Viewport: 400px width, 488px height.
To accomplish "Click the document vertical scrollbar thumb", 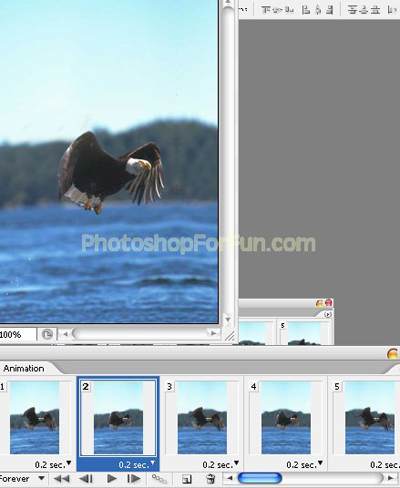I will 228,160.
